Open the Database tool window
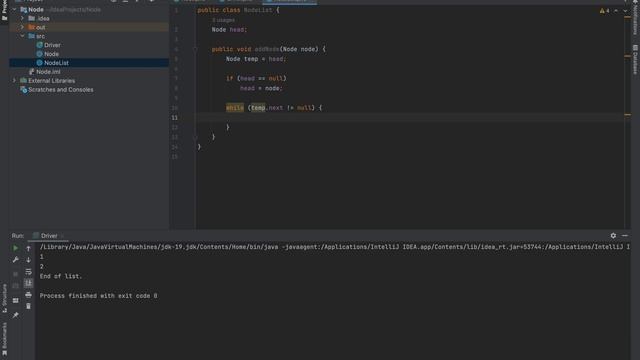The width and height of the screenshot is (640, 360). coord(636,60)
